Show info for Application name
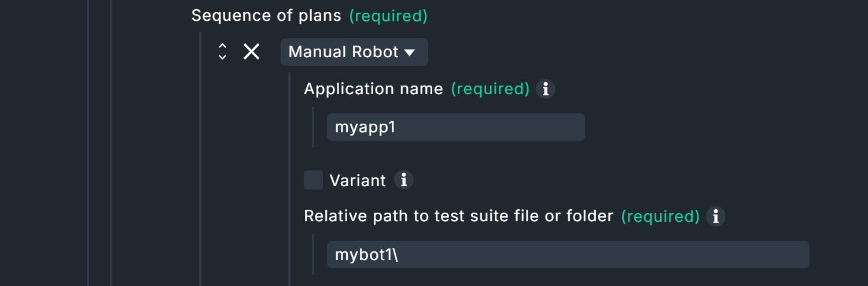 [x=545, y=89]
